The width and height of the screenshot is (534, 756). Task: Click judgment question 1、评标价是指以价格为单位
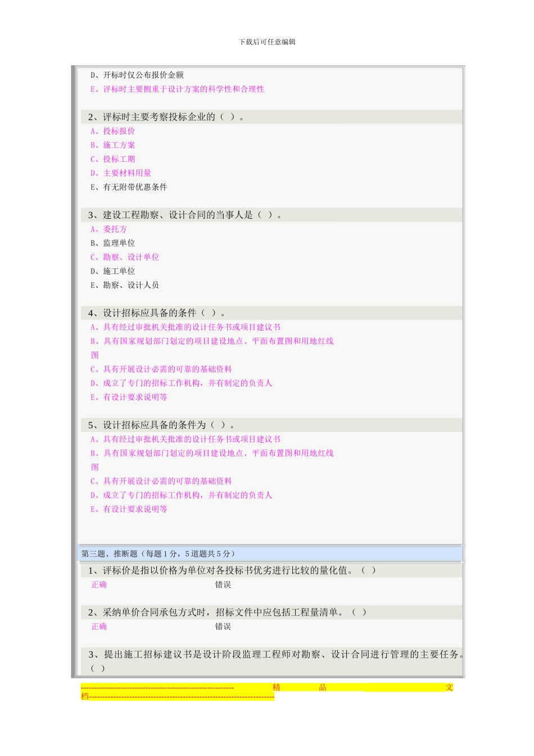pos(232,570)
